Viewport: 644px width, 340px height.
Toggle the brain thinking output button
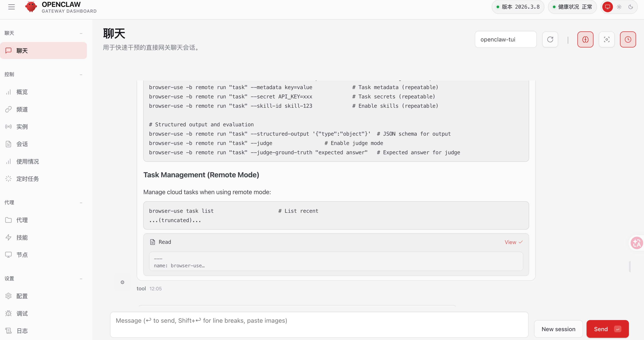[585, 39]
